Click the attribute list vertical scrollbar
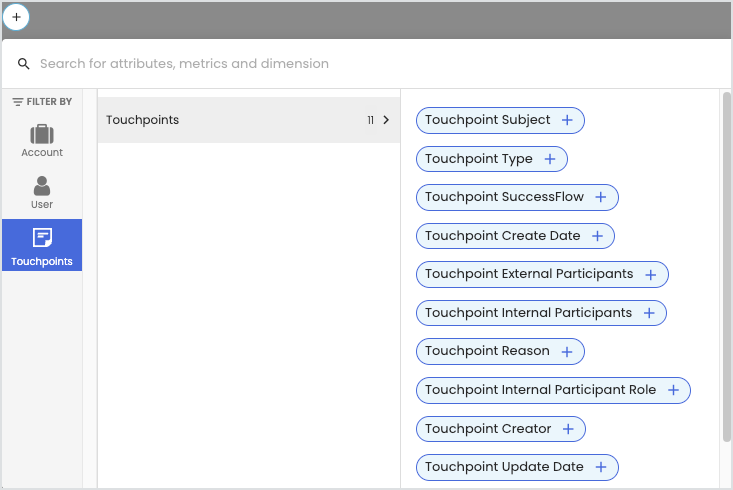 [726, 267]
